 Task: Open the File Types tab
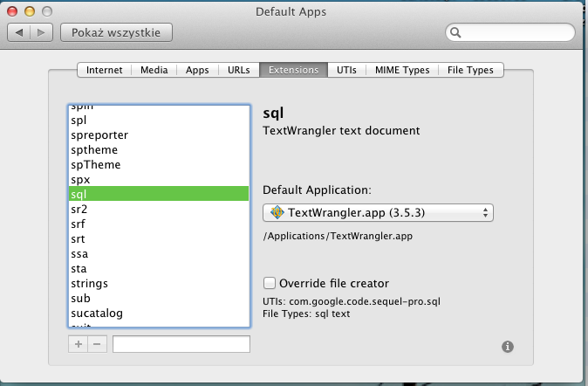[470, 70]
